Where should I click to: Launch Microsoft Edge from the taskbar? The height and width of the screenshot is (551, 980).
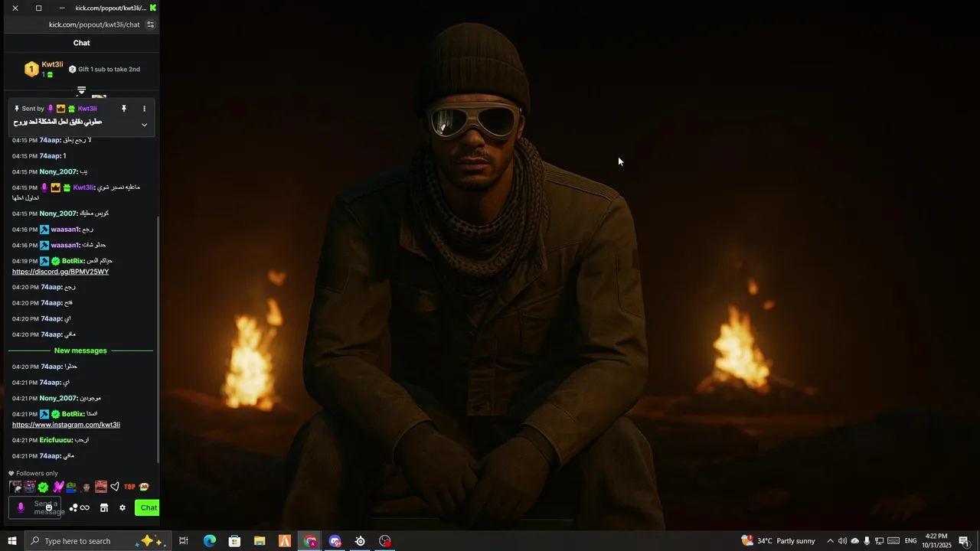(209, 541)
